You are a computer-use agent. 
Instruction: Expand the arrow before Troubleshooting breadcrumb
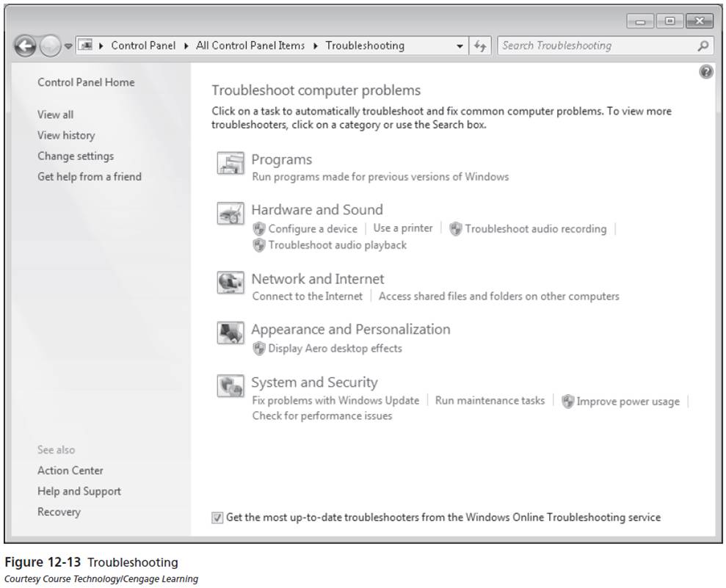(x=316, y=46)
